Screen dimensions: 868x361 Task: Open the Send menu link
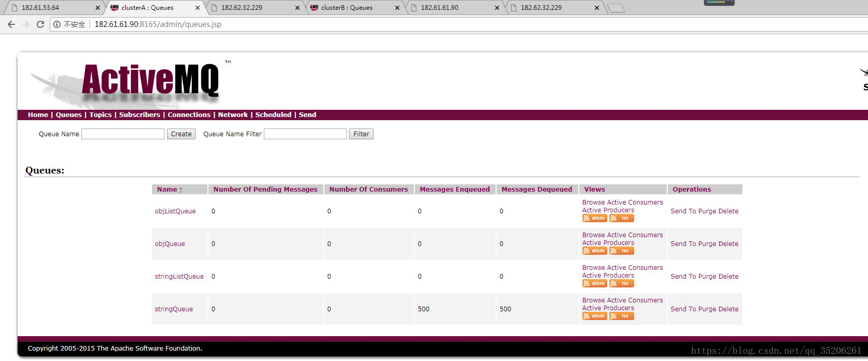[307, 115]
